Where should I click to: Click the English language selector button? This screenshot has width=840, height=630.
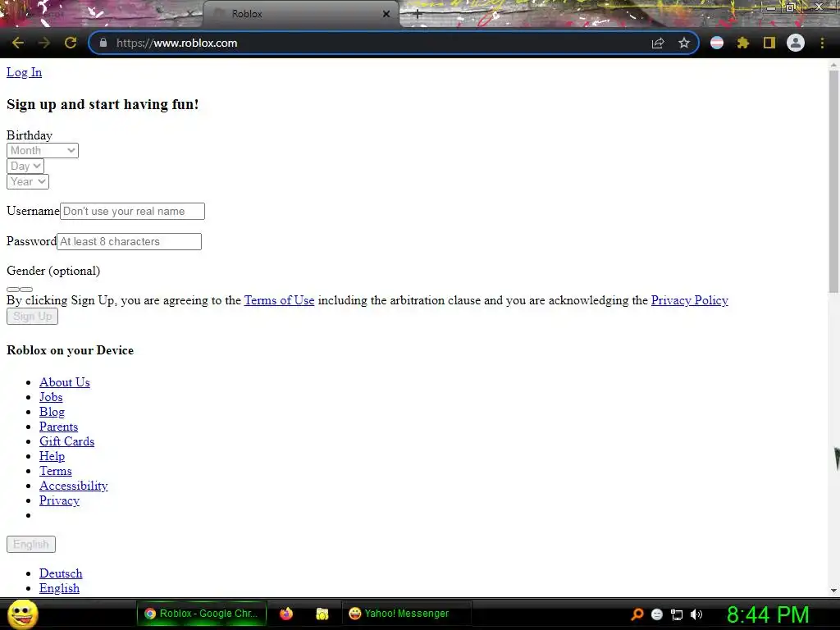coord(31,545)
